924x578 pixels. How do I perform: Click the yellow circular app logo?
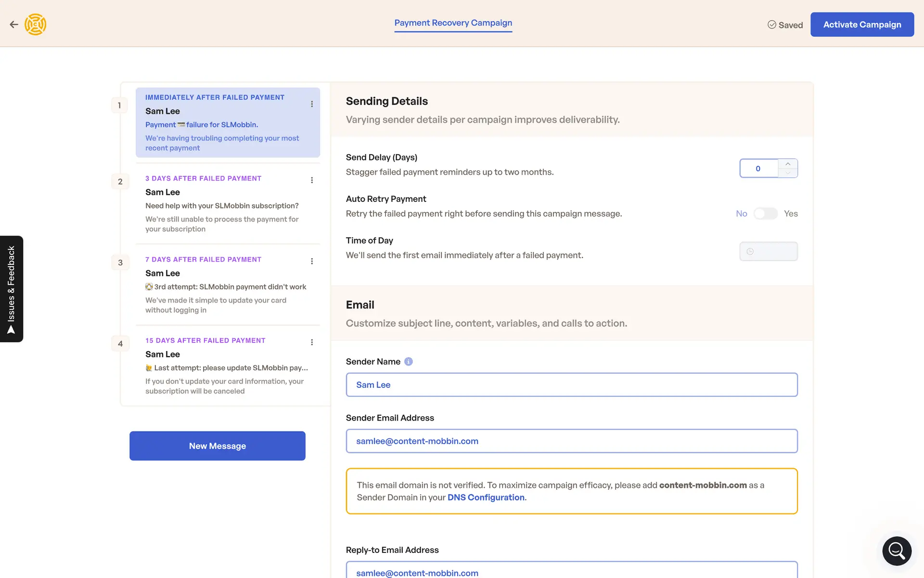pos(36,25)
